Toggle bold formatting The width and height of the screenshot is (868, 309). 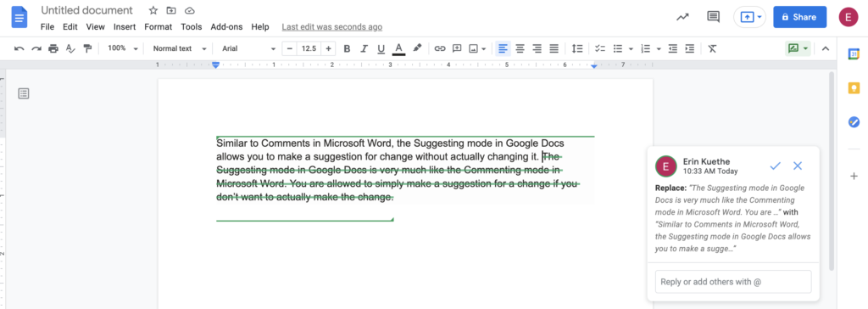click(x=347, y=49)
